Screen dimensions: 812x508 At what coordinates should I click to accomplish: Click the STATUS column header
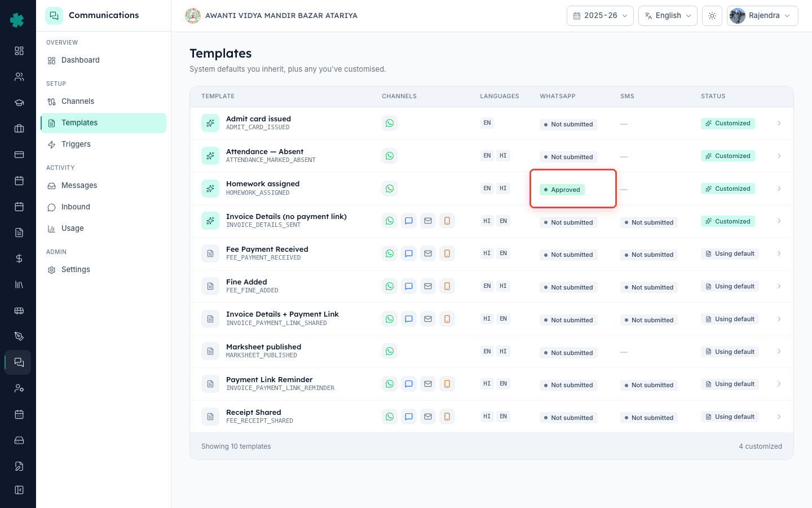(713, 97)
